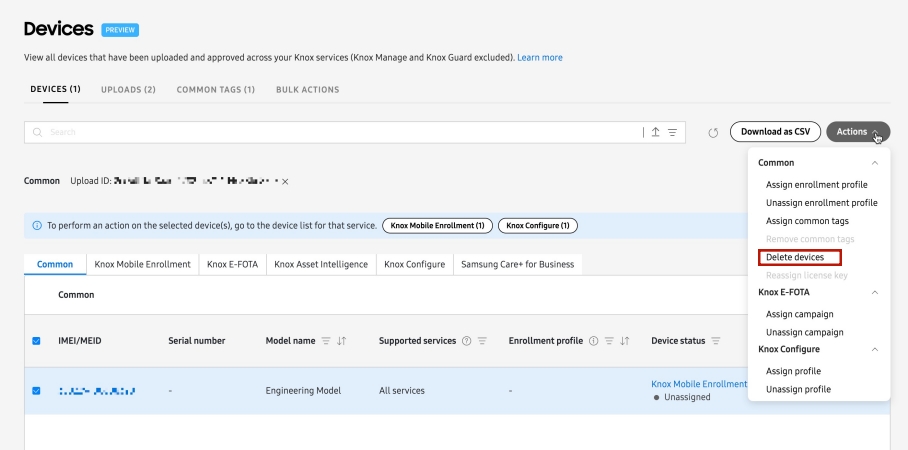Collapse the Common section in Actions menu
Image resolution: width=908 pixels, height=450 pixels.
[x=875, y=163]
